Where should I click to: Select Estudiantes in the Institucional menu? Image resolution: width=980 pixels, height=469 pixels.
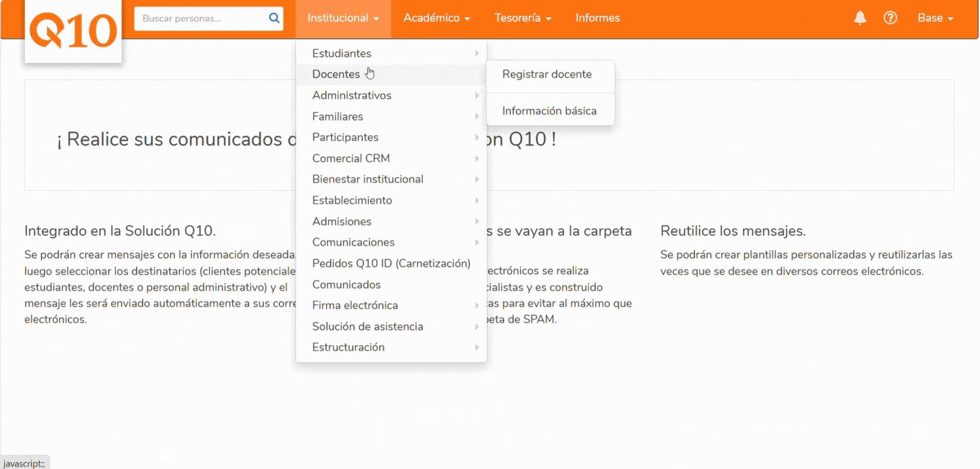pyautogui.click(x=391, y=53)
